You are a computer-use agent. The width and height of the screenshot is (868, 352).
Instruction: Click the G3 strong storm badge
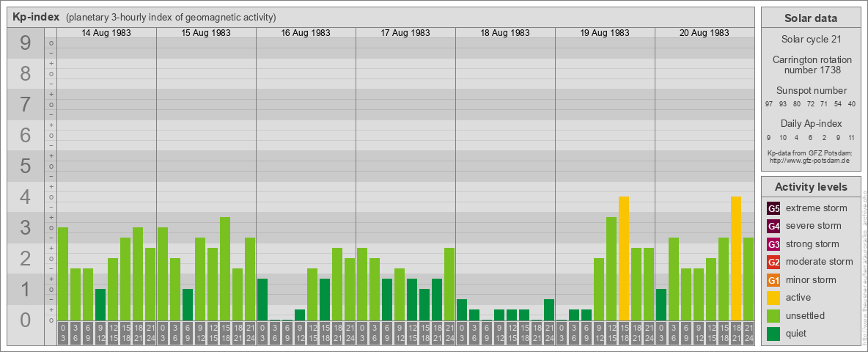[x=773, y=244]
